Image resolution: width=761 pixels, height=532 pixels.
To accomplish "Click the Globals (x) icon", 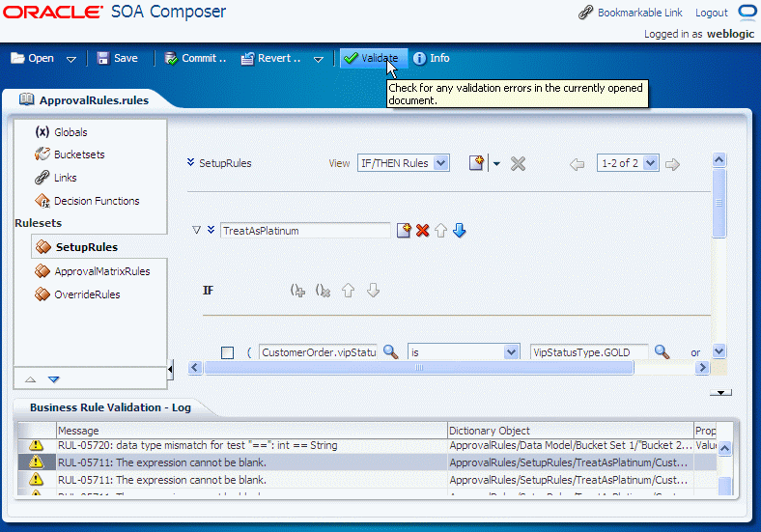I will (42, 131).
